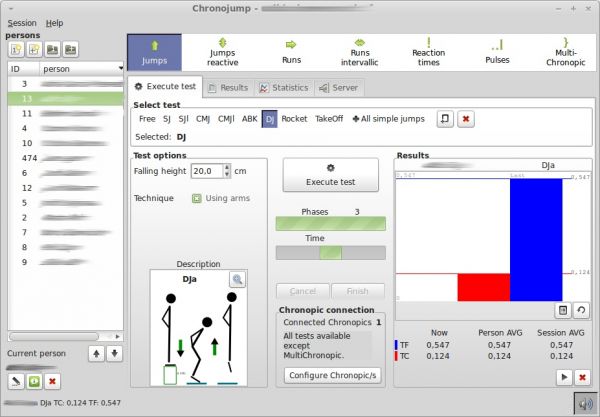This screenshot has height=417, width=600.
Task: Switch to Pulses mode
Action: [x=497, y=52]
